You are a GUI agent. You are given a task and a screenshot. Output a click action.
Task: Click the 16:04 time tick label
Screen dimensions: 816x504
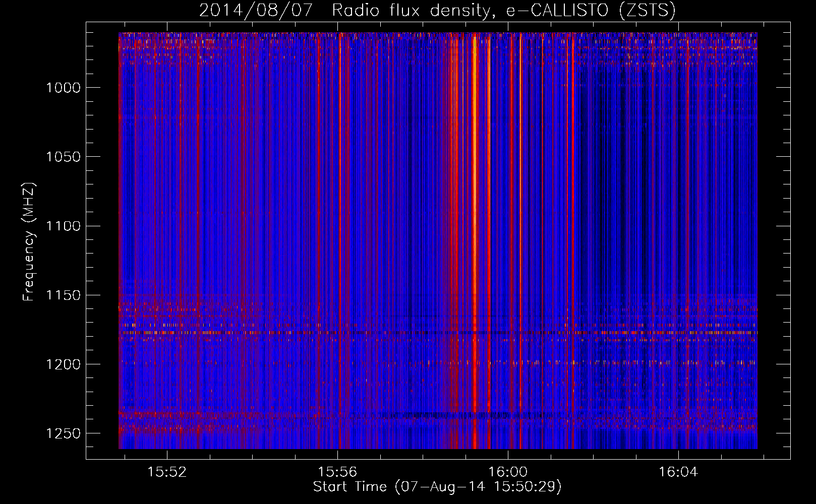[x=678, y=472]
